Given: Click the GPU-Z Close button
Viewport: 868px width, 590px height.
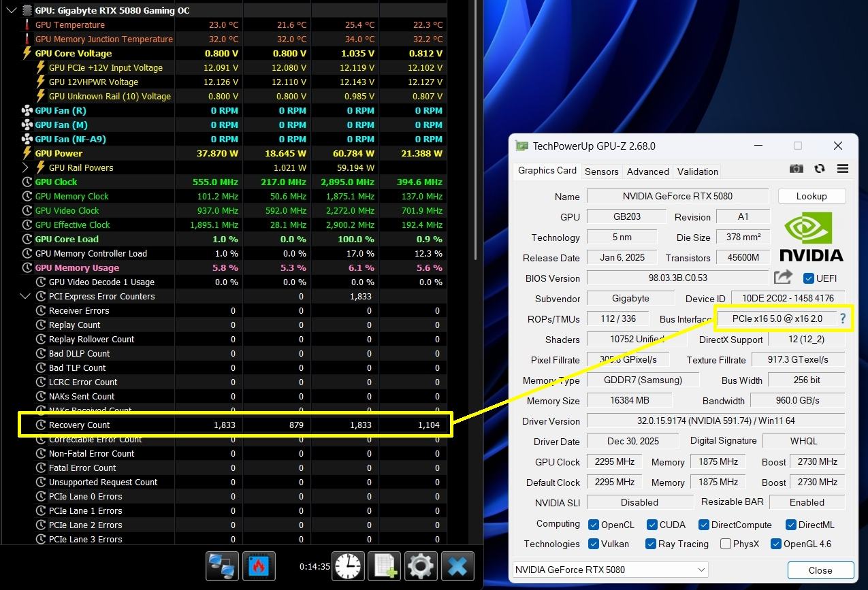Looking at the screenshot, I should click(x=820, y=570).
